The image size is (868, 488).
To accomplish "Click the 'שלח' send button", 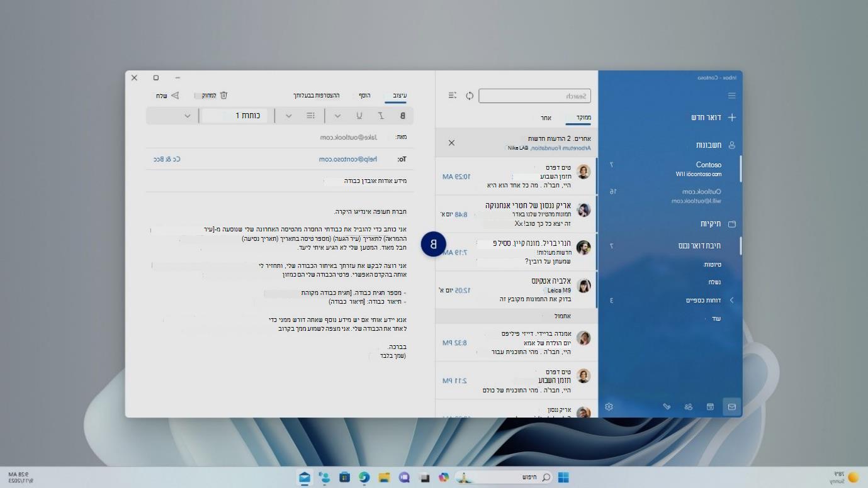I will [168, 96].
